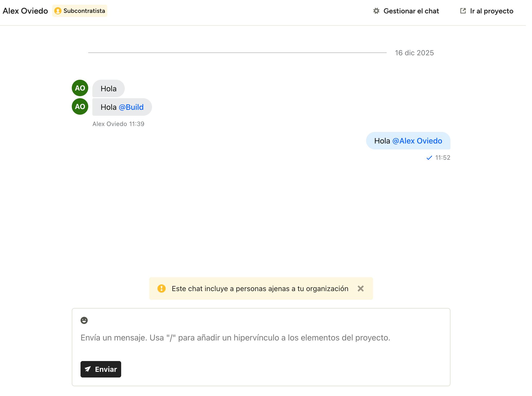Screen dimensions: 532x396
Task: Click the Alex Oviedo 11:39 timestamp
Action: pos(118,124)
